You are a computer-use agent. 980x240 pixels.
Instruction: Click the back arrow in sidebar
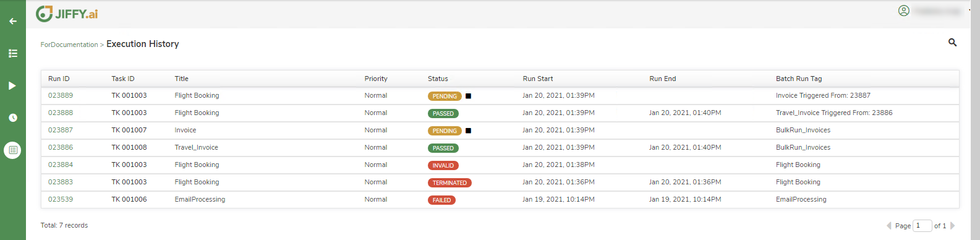pyautogui.click(x=12, y=21)
